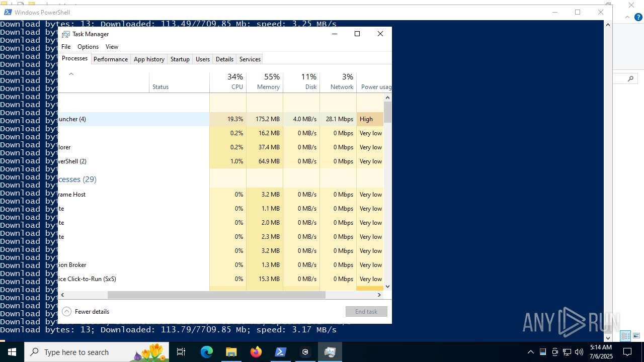Sort processes by Memory column
The width and height of the screenshot is (644, 362).
[x=265, y=82]
